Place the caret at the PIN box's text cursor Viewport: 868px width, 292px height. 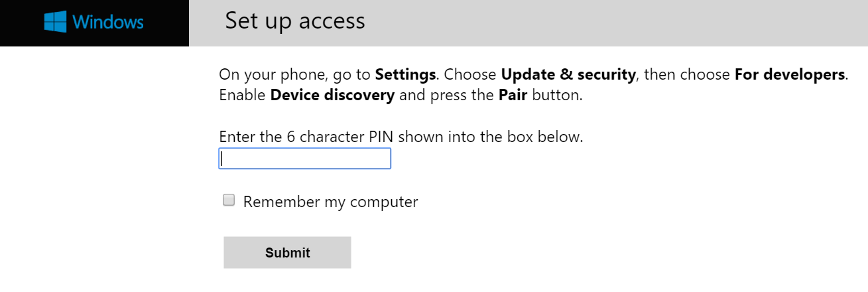click(x=223, y=159)
